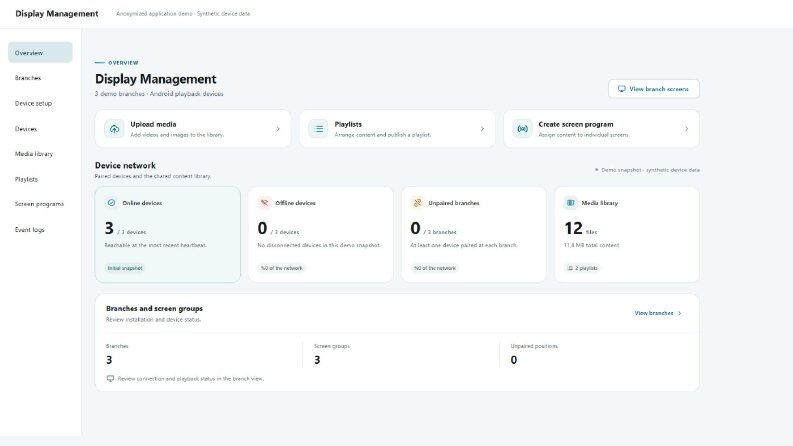Select the Offline devices card

(321, 235)
